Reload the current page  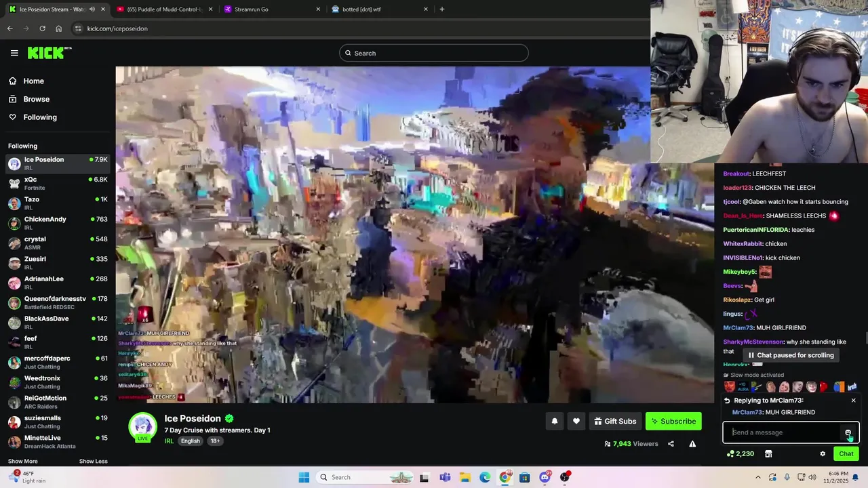point(42,28)
